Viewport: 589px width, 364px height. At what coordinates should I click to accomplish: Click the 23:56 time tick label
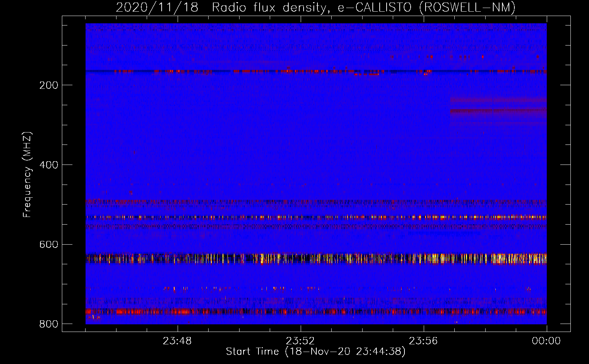tap(423, 341)
